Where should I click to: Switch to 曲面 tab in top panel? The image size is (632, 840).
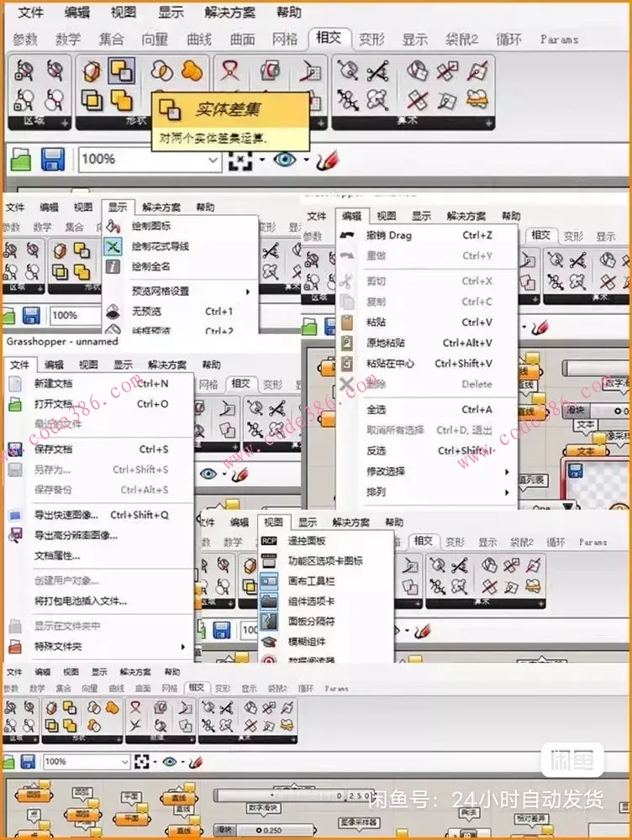(x=242, y=39)
